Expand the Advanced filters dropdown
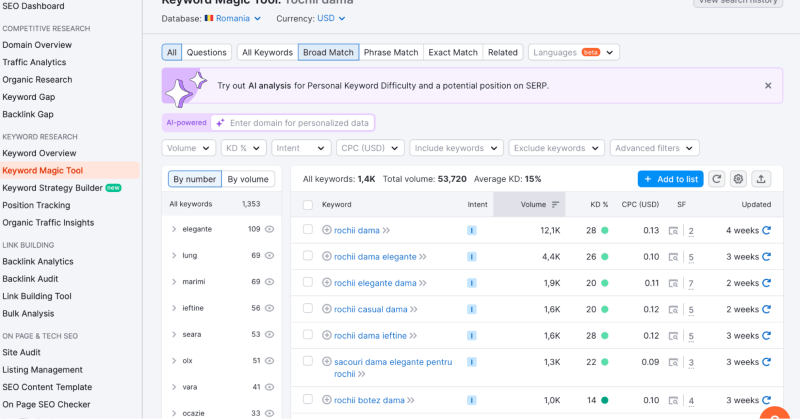 [x=654, y=148]
